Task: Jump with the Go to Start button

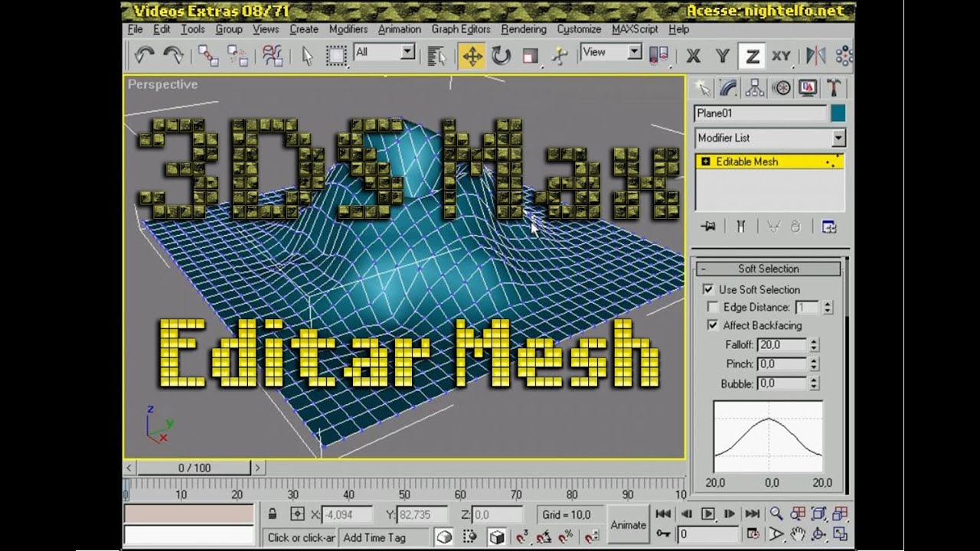Action: (663, 514)
